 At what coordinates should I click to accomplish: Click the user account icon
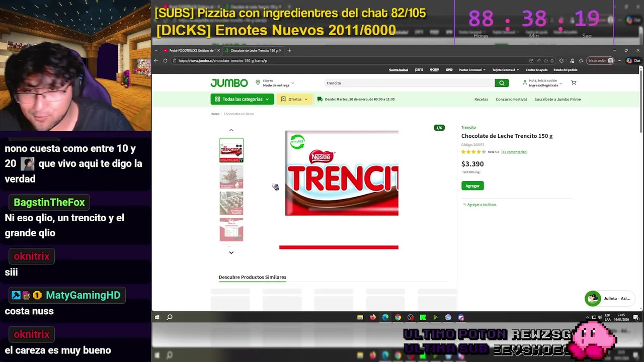tap(525, 82)
